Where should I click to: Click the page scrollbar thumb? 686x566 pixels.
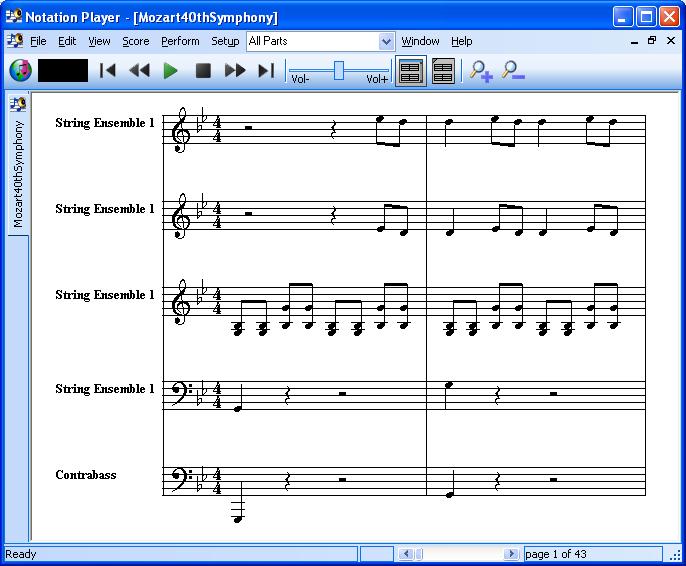419,554
